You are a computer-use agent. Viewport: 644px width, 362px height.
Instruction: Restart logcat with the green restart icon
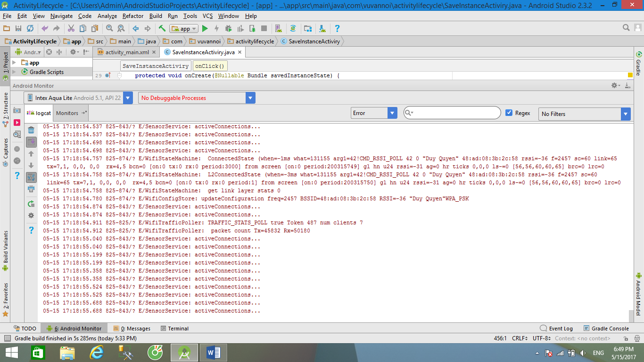tap(31, 204)
